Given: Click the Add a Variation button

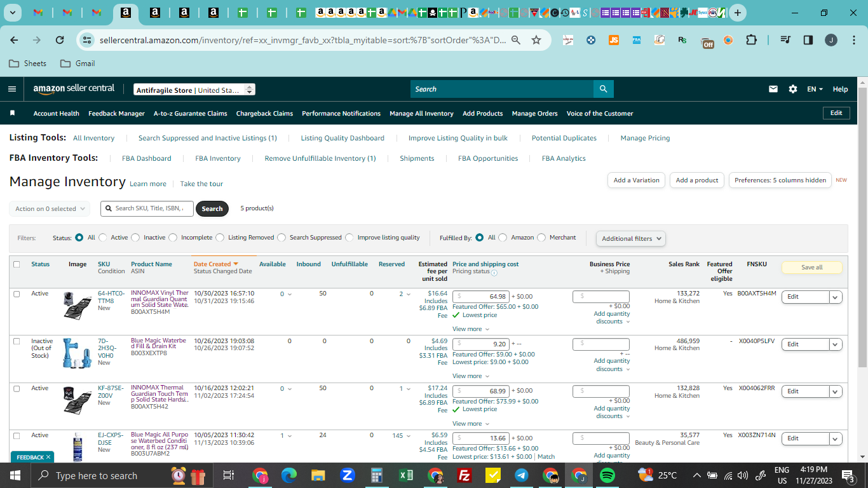Looking at the screenshot, I should pyautogui.click(x=637, y=180).
